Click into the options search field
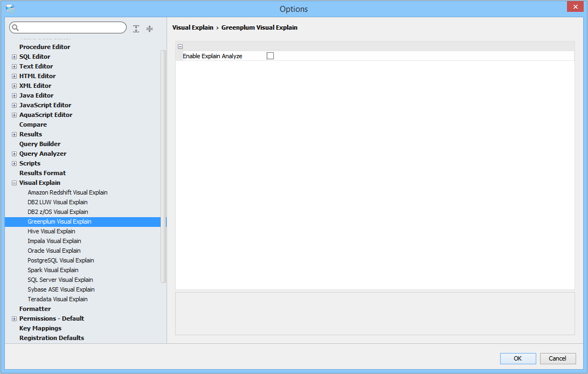The width and height of the screenshot is (588, 374). coord(68,27)
